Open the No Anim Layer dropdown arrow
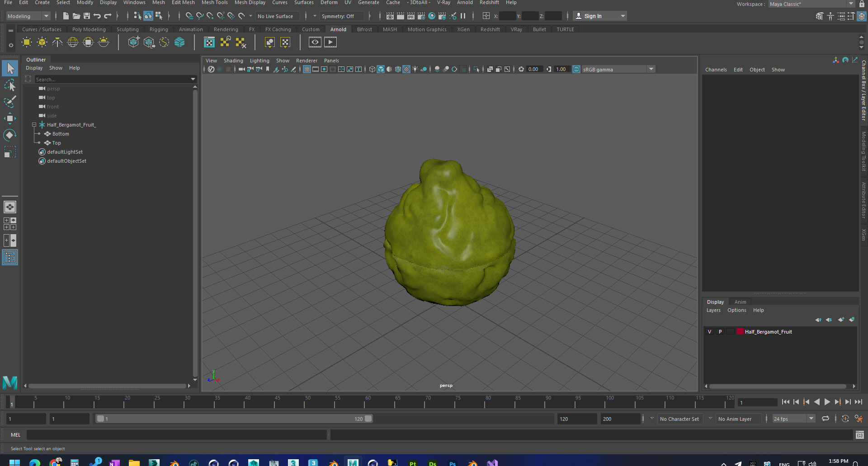The image size is (868, 466). [710, 419]
